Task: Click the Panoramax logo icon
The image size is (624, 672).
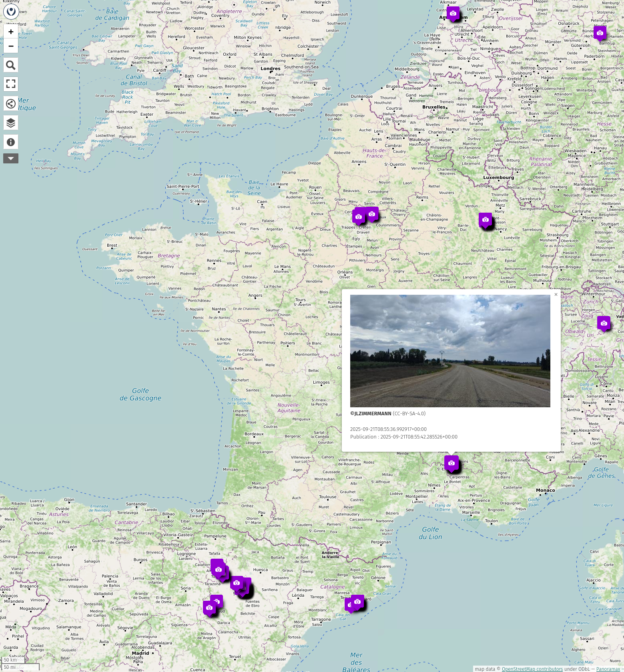Action: [11, 12]
